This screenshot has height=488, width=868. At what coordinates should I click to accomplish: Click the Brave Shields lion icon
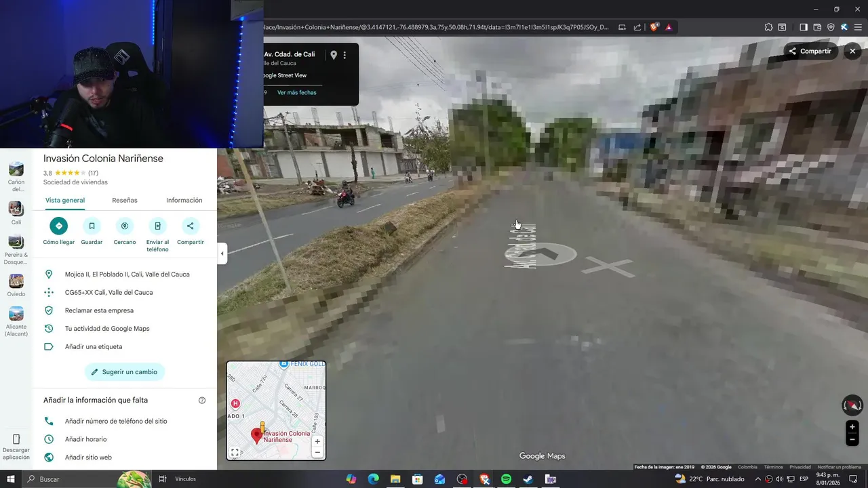point(654,27)
